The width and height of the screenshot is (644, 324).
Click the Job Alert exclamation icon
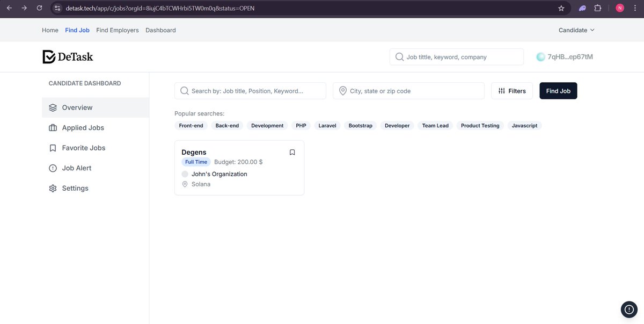click(53, 168)
